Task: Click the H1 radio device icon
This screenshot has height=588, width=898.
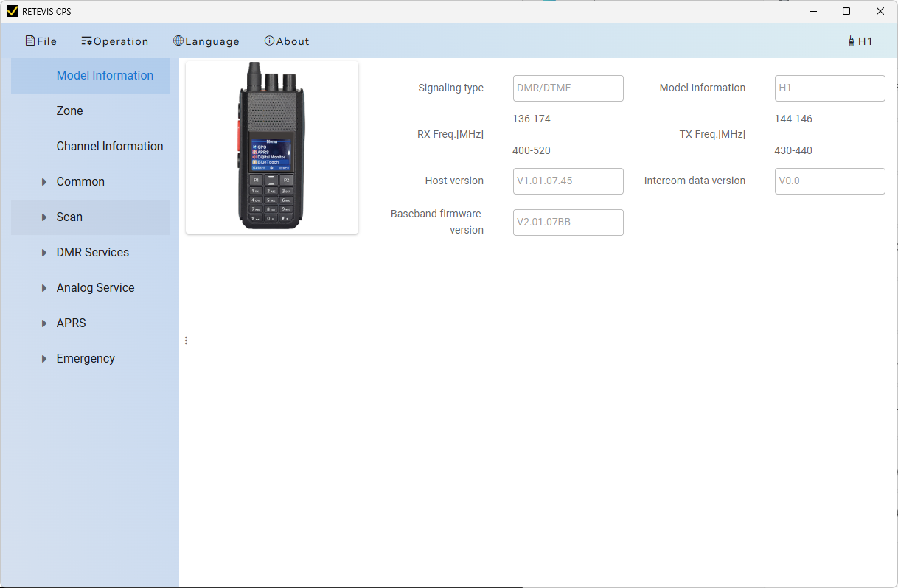Action: (x=852, y=41)
